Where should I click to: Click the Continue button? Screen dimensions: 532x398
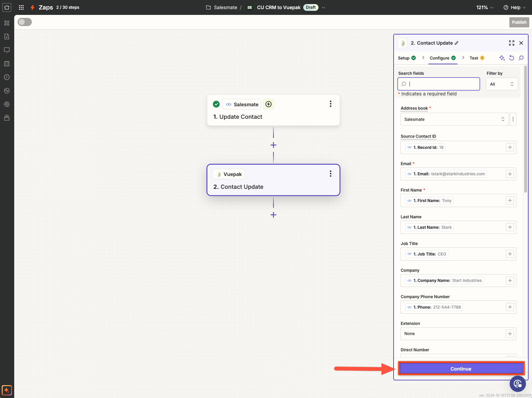pyautogui.click(x=461, y=369)
